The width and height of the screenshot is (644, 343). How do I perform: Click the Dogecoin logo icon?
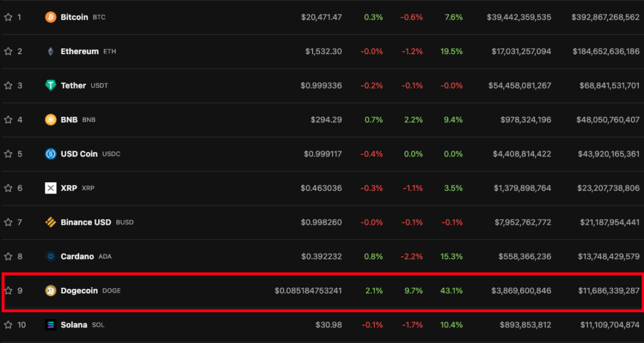click(51, 291)
